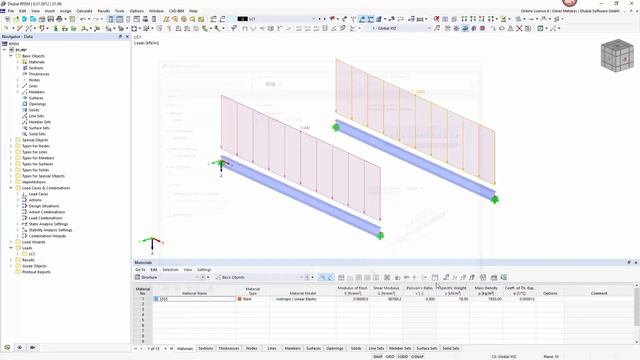Switch to the Surface Sets table tab
This screenshot has height=360, width=640.
pyautogui.click(x=427, y=349)
